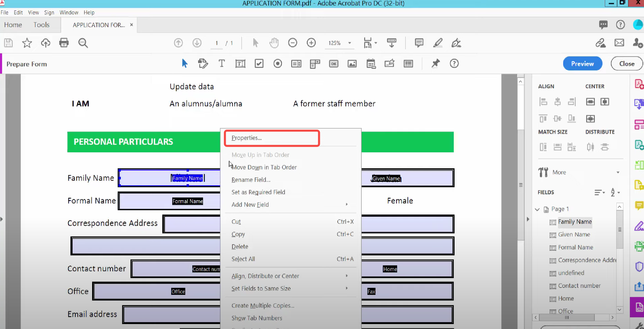644x329 pixels.
Task: Click Align Left icon in Align panel
Action: coord(543,102)
